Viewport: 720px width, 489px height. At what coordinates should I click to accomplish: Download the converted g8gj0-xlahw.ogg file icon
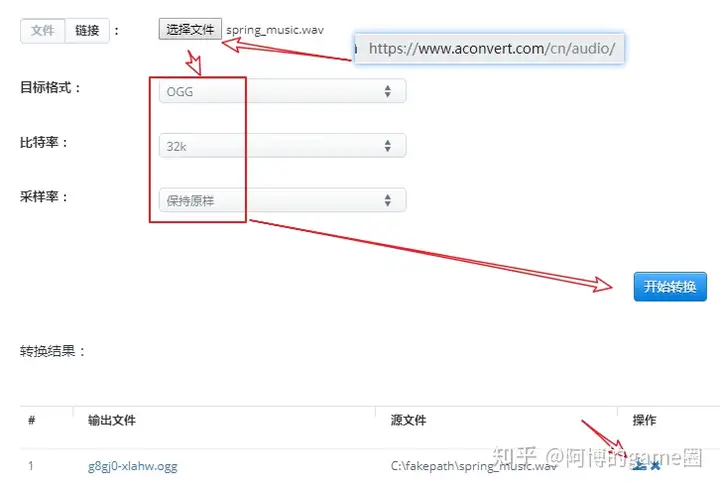click(x=640, y=466)
